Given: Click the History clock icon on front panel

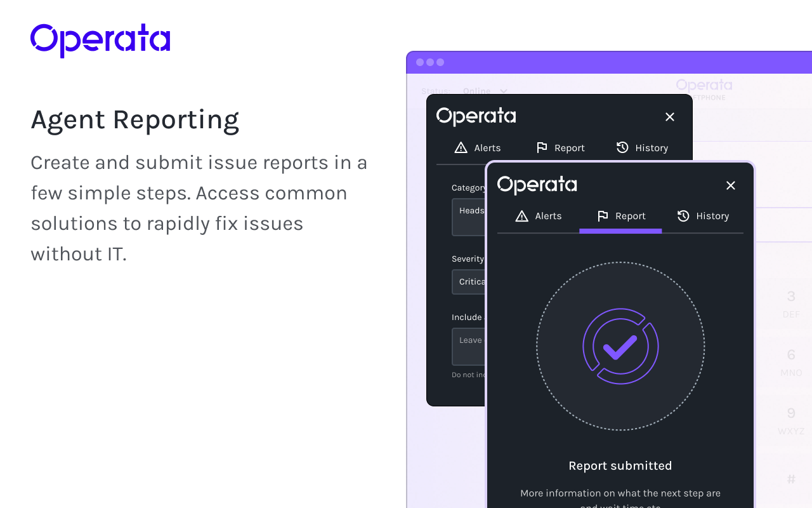Looking at the screenshot, I should (x=683, y=215).
